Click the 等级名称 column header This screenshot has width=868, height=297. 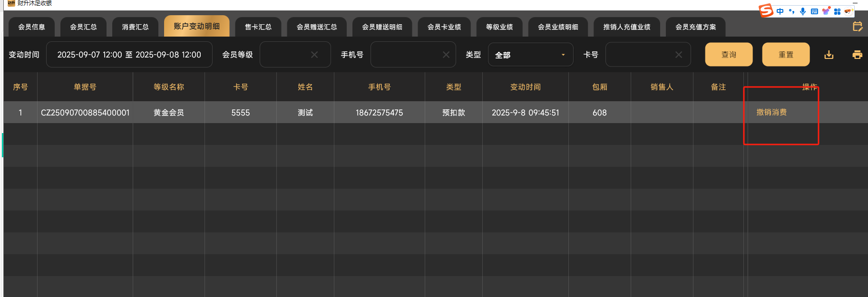[x=169, y=87]
